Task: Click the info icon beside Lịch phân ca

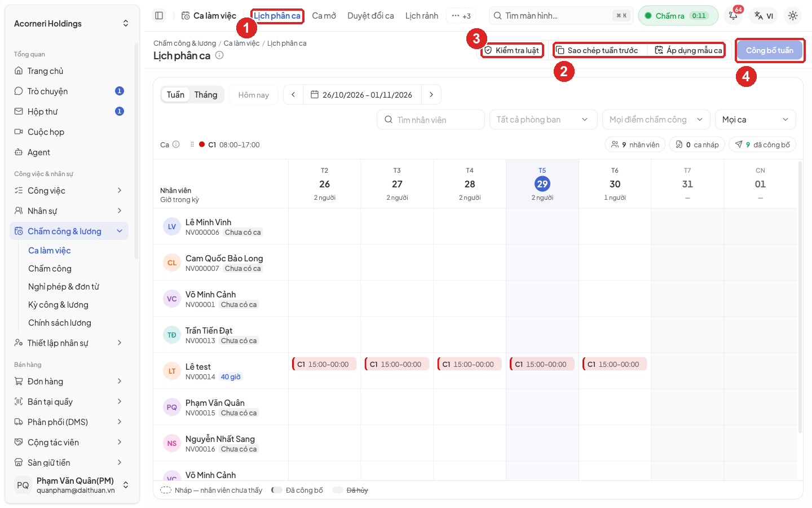Action: point(219,55)
